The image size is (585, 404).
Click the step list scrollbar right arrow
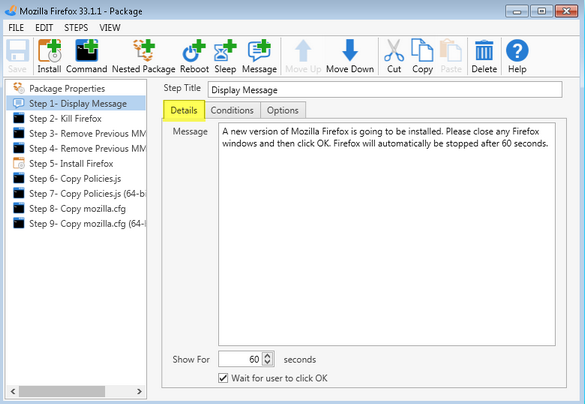(x=139, y=391)
